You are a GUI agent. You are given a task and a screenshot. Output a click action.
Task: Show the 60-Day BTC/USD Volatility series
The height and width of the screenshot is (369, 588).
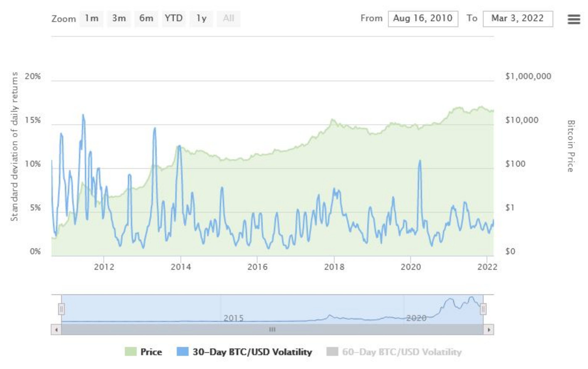point(402,352)
